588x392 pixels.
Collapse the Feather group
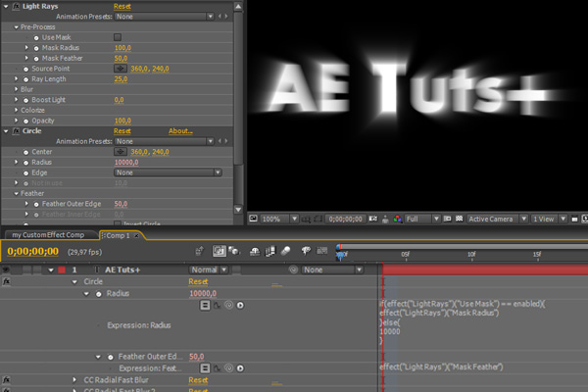[16, 194]
